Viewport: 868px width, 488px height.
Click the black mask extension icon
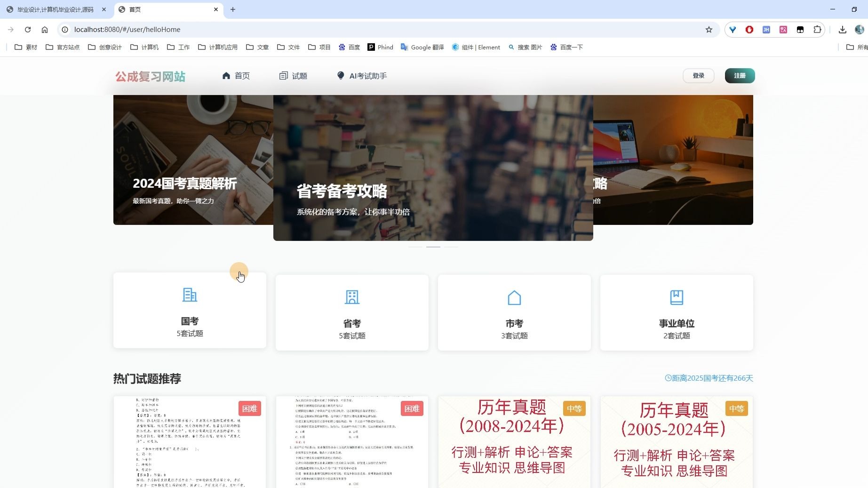click(800, 30)
